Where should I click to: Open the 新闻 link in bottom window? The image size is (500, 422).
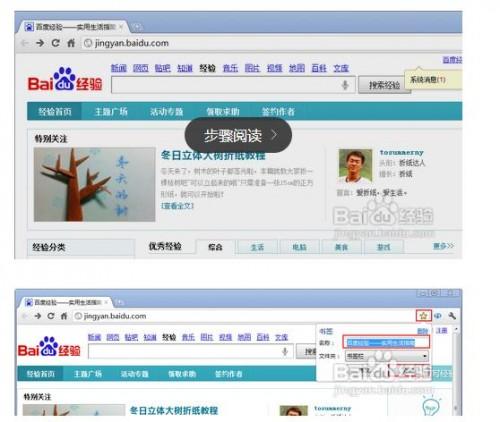tap(94, 337)
